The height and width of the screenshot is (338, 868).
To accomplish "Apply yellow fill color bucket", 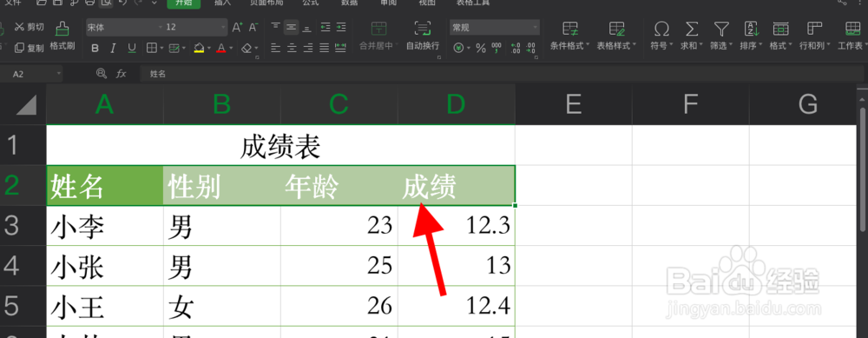I will coord(200,48).
